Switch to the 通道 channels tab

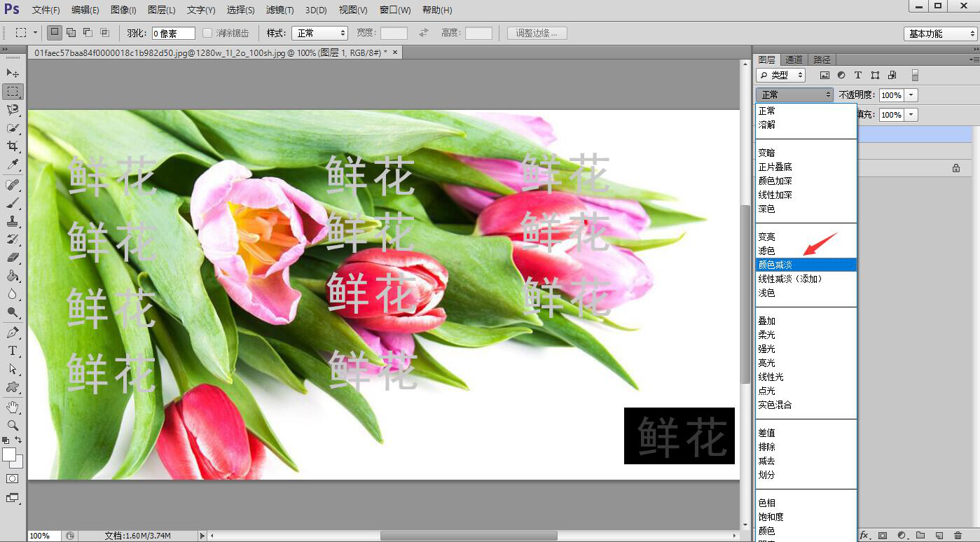(x=794, y=60)
